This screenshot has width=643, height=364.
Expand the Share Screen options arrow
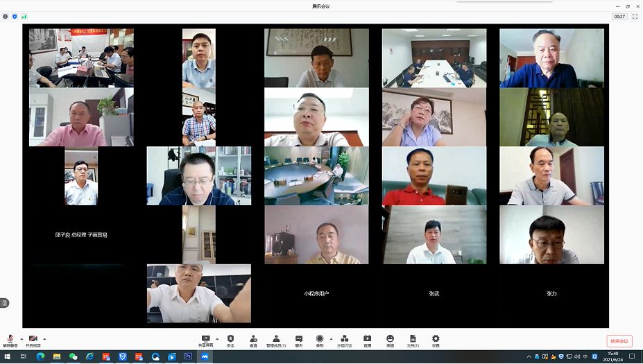[x=216, y=338]
